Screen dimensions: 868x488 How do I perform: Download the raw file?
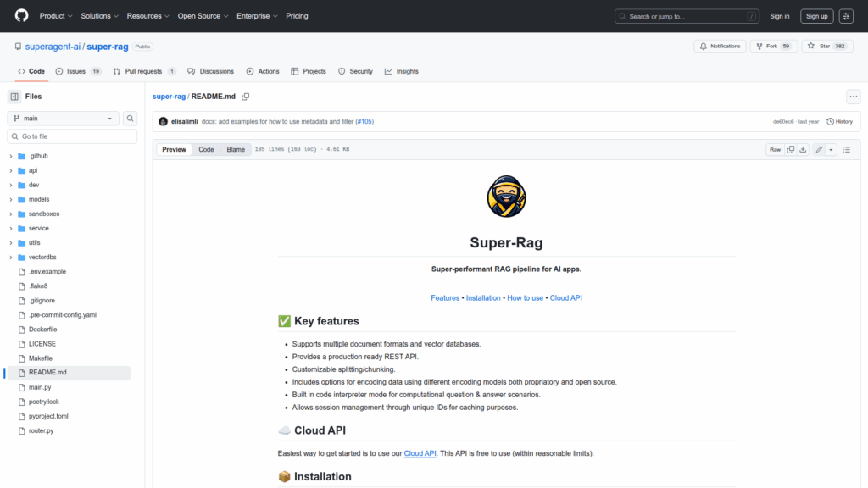(x=803, y=149)
